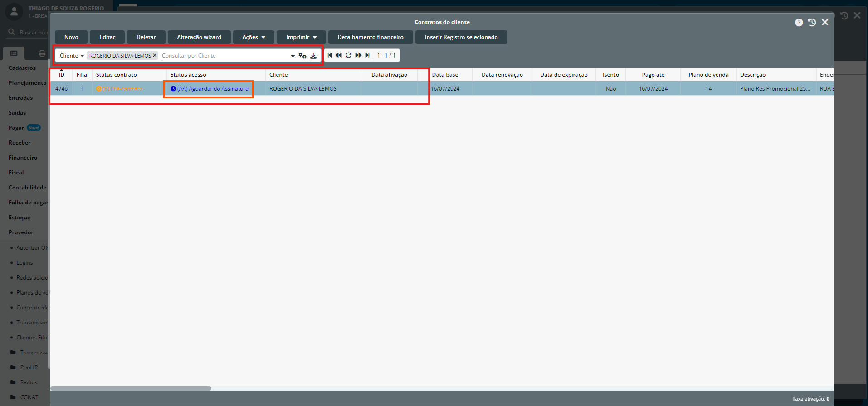Click the history clock icon in the dialog header
868x406 pixels.
(812, 23)
